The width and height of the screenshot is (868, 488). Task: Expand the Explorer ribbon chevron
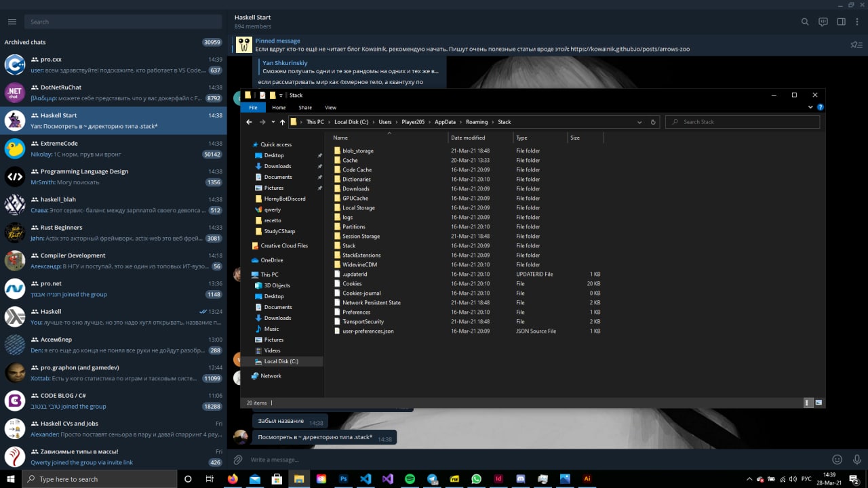coord(811,107)
